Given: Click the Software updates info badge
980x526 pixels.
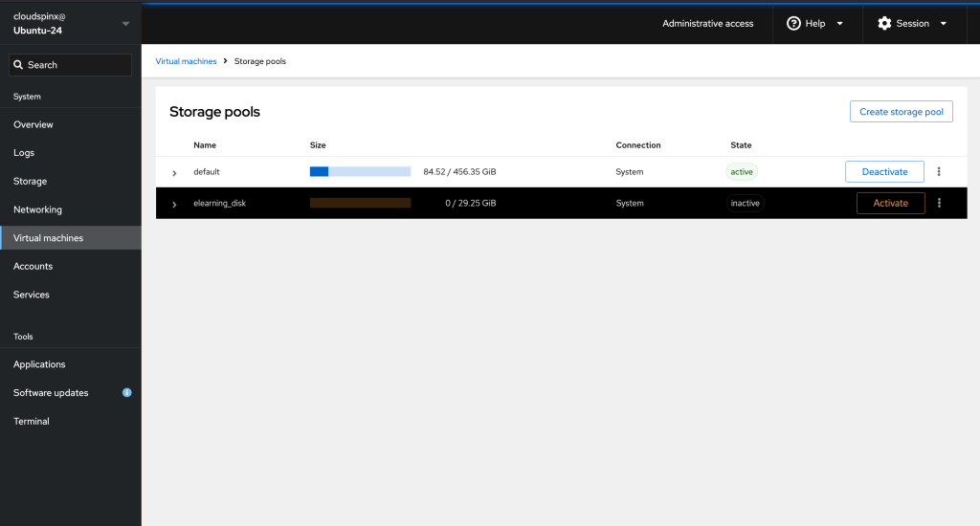Looking at the screenshot, I should click(127, 392).
